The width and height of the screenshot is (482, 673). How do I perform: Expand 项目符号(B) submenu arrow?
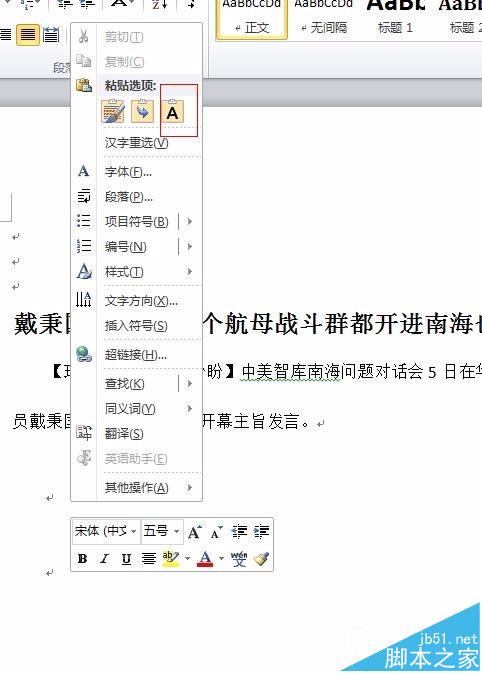189,221
